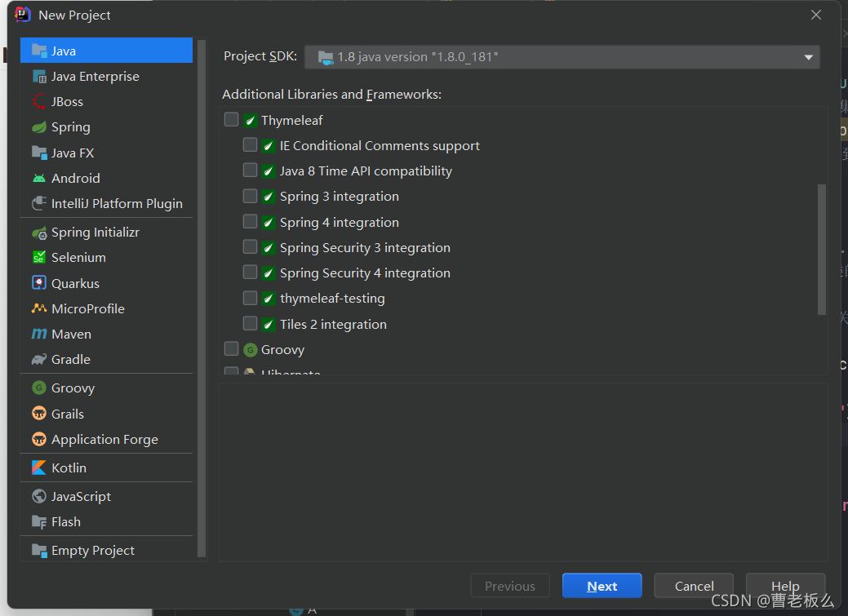Image resolution: width=848 pixels, height=616 pixels.
Task: Click the JavaScript globe icon
Action: tap(39, 497)
